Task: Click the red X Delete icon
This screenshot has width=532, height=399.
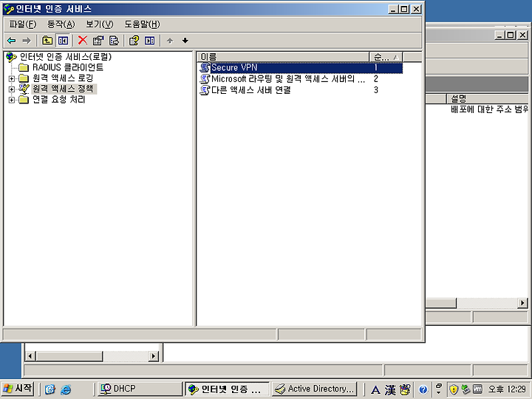Action: [x=83, y=41]
